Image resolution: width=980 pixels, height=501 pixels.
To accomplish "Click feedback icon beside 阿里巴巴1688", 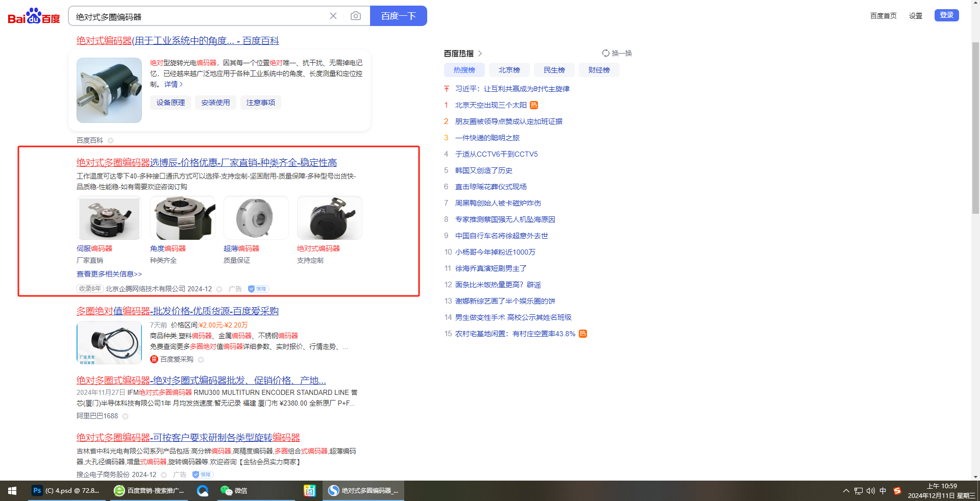I will [x=125, y=416].
